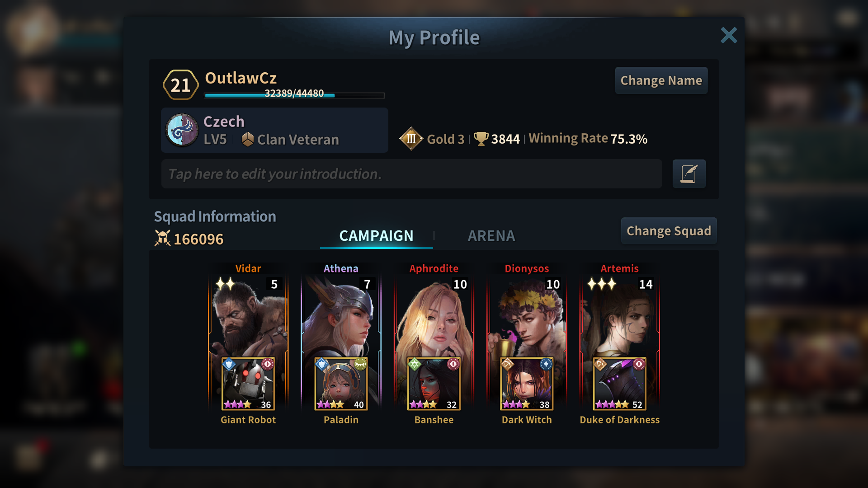Screen dimensions: 868x488
Task: Click the Czech clan emblem icon
Action: [x=182, y=130]
